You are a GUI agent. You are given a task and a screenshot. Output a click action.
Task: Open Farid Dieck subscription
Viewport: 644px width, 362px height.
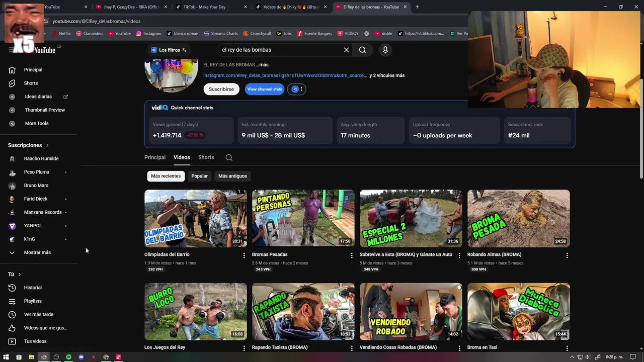pos(35,199)
